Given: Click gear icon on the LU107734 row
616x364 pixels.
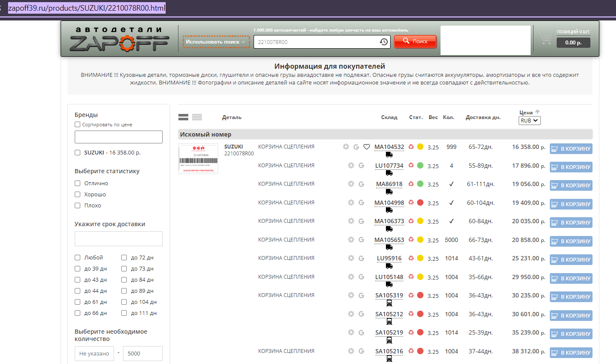Looking at the screenshot, I should pos(351,166).
